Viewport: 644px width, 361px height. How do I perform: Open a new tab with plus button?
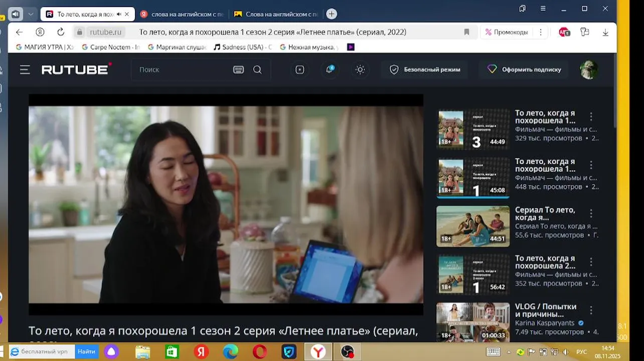(332, 14)
